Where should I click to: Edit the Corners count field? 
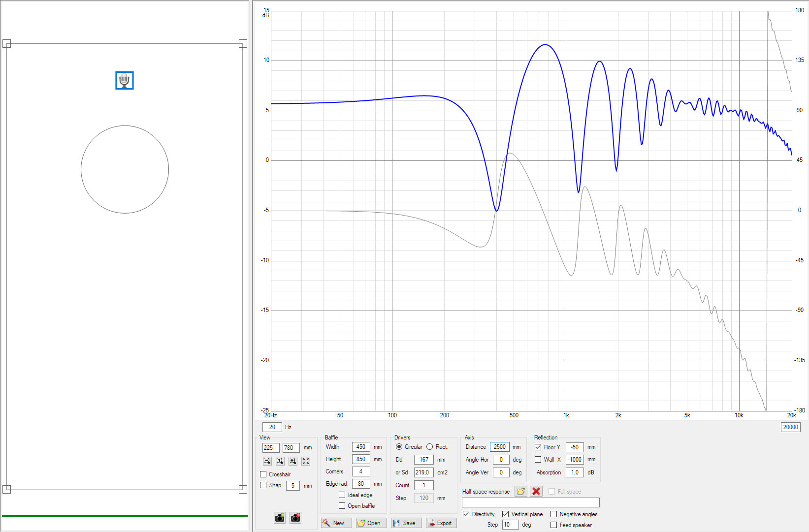[x=361, y=471]
